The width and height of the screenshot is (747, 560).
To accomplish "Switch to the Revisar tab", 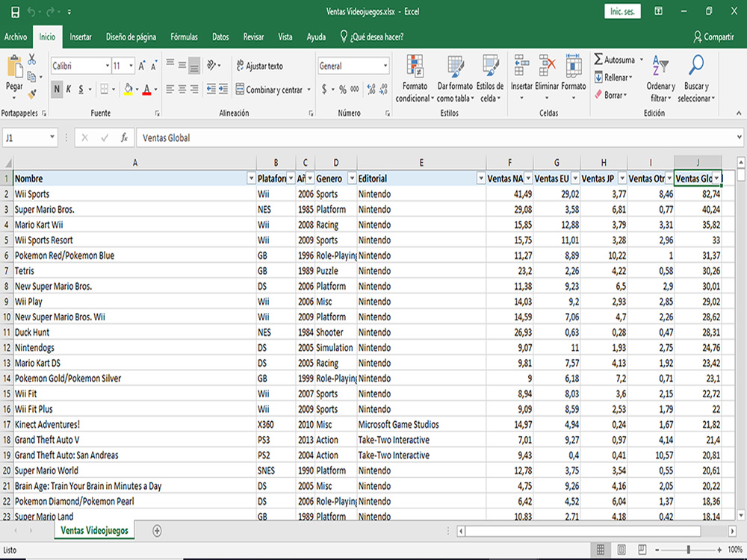I will pyautogui.click(x=253, y=37).
